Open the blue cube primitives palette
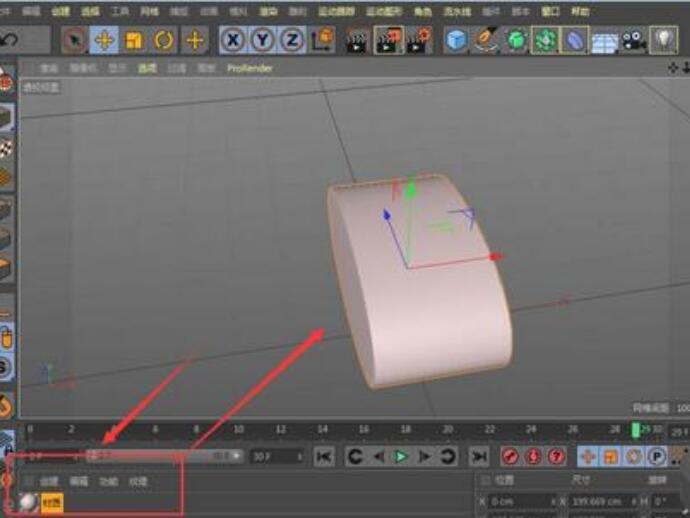 [457, 40]
